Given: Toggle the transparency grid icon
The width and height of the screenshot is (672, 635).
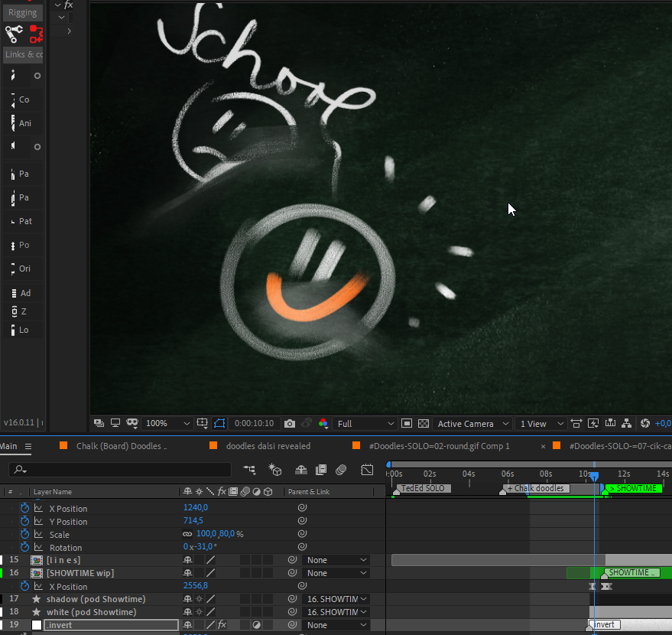Looking at the screenshot, I should click(x=424, y=424).
